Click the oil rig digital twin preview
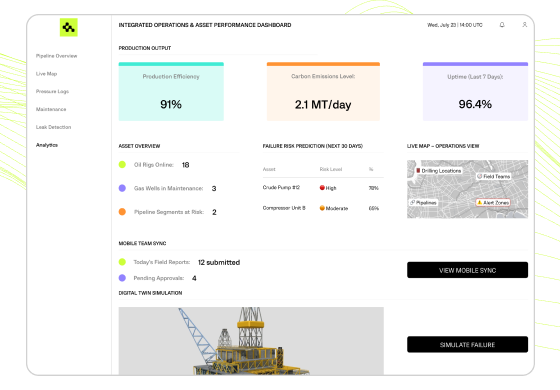 251,341
